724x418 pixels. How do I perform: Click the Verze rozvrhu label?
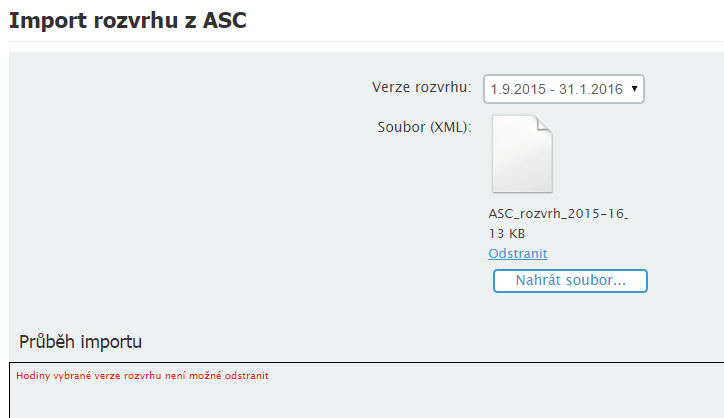[x=422, y=87]
